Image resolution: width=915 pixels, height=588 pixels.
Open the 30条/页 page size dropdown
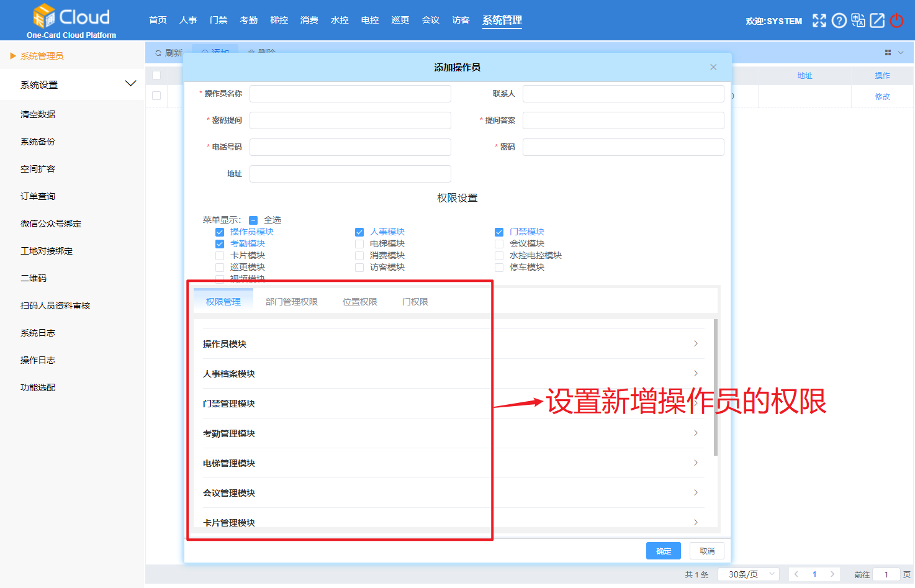coord(748,574)
